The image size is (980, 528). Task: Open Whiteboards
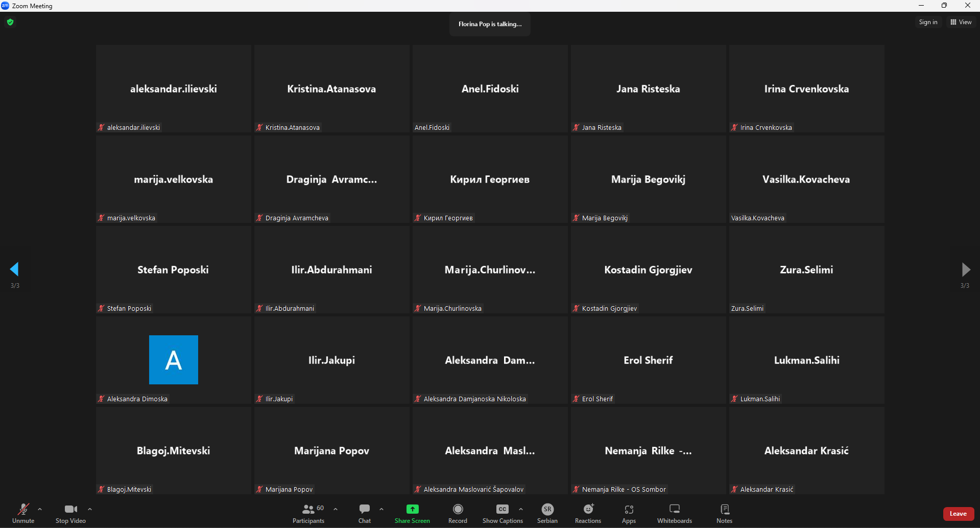click(x=675, y=513)
